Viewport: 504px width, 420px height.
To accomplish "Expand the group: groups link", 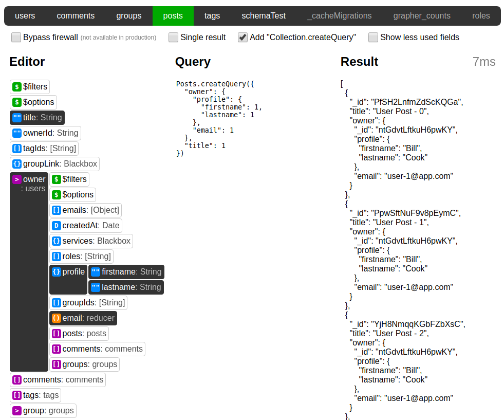I will (43, 411).
